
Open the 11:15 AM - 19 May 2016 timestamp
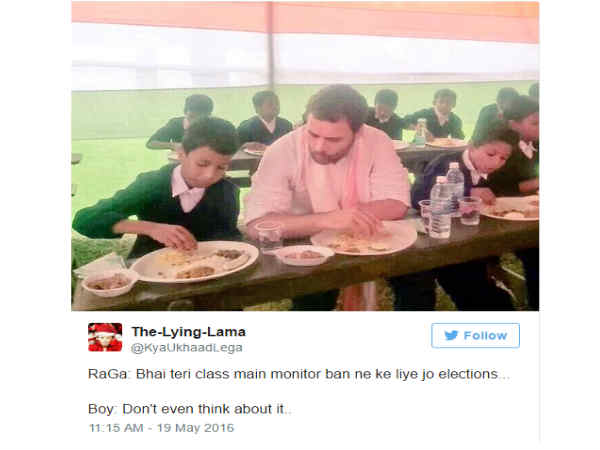click(161, 428)
